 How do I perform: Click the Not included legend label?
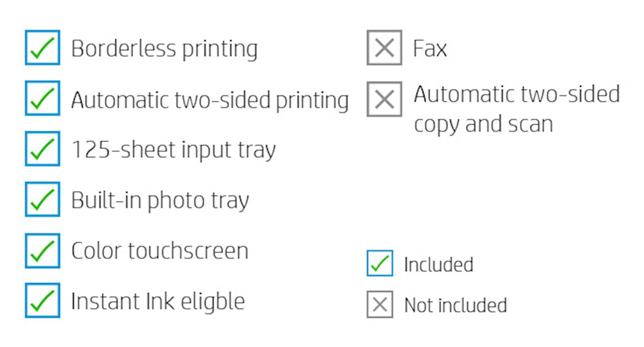(456, 305)
